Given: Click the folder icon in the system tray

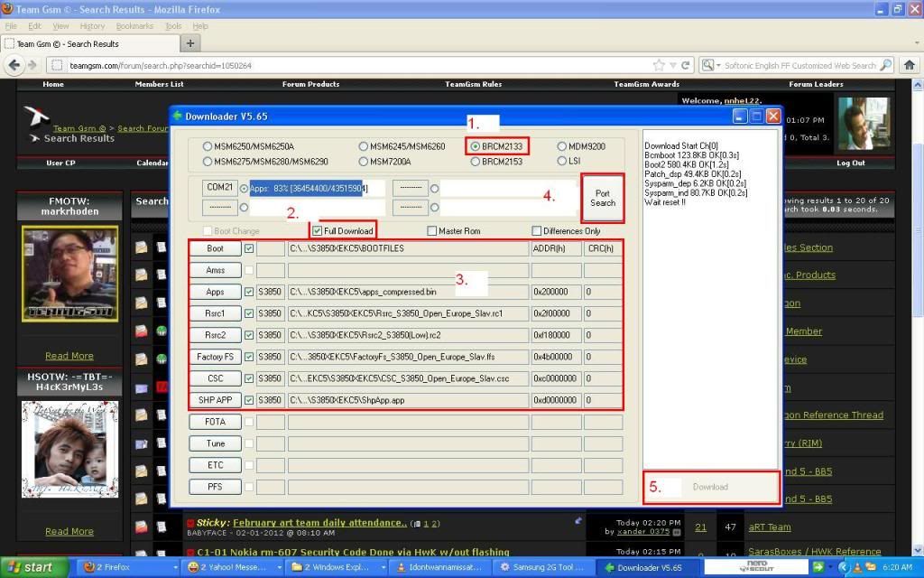Looking at the screenshot, I should pyautogui.click(x=869, y=567).
